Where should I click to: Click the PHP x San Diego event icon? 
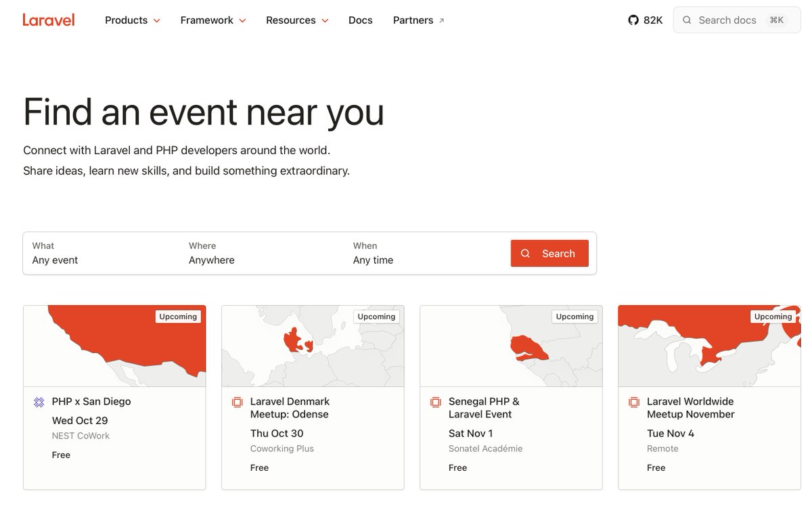click(x=39, y=402)
